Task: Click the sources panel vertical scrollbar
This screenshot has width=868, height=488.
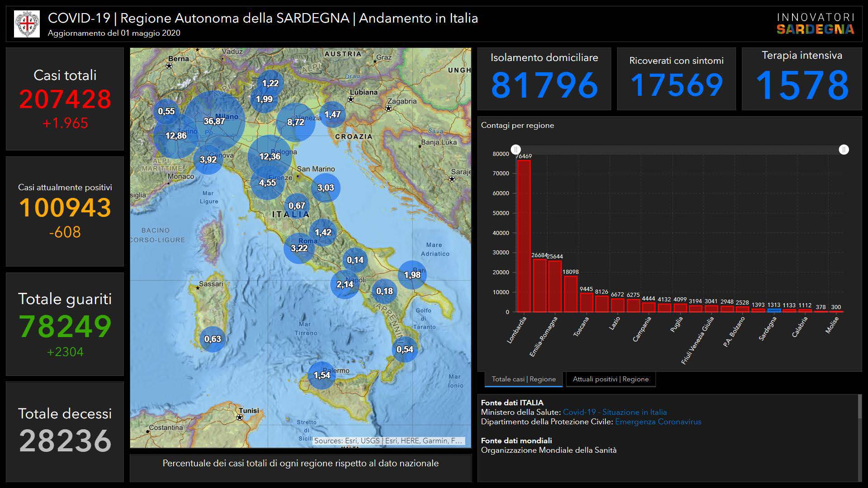Action: pyautogui.click(x=859, y=407)
